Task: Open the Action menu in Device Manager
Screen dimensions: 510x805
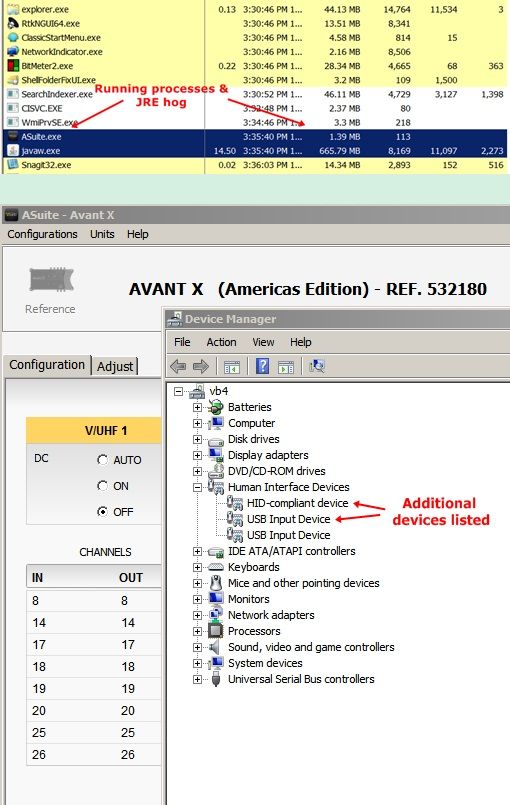Action: point(221,342)
